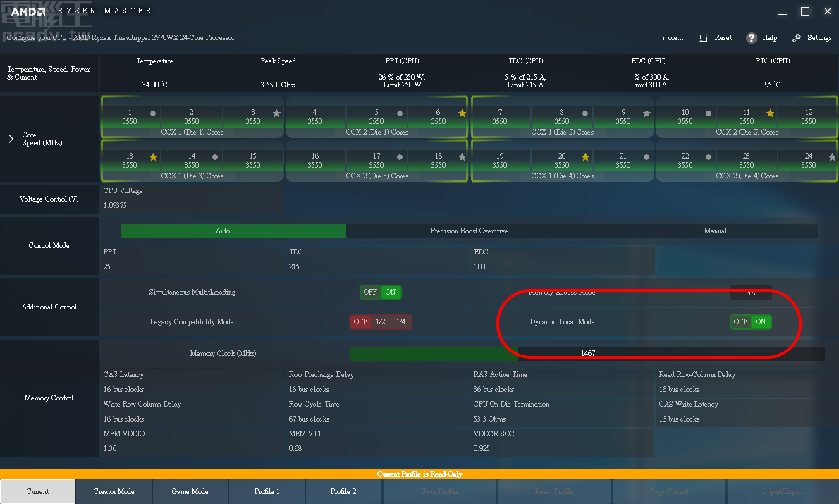Click the gray star on core 9
Screen dimensions: 839x504
647,113
